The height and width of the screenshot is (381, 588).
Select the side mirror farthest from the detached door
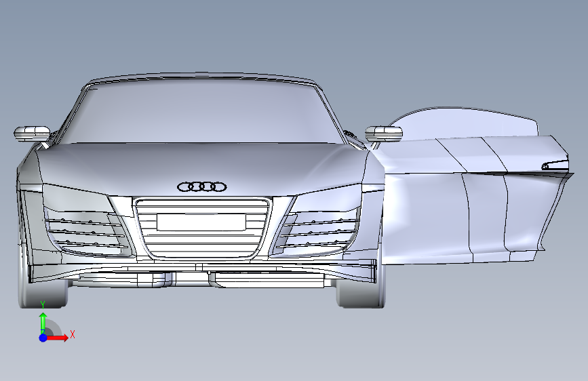click(x=32, y=134)
